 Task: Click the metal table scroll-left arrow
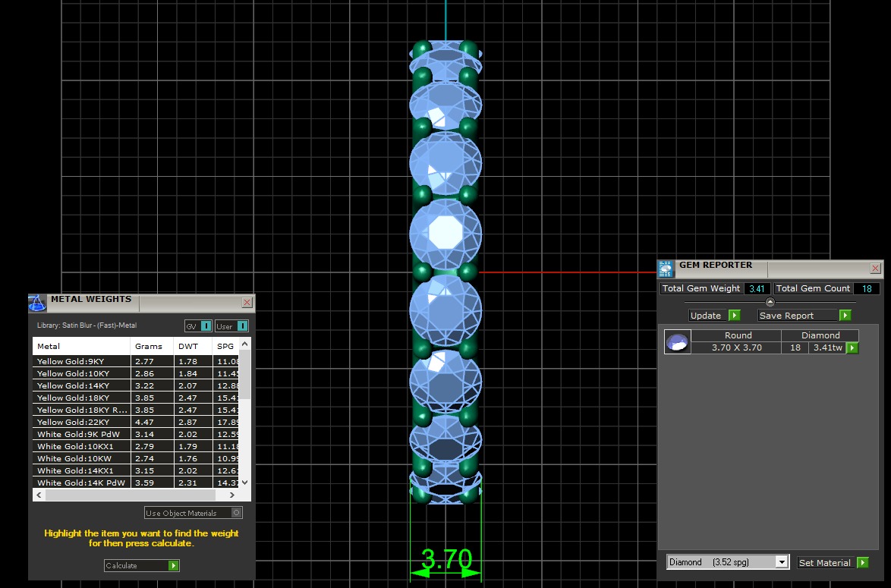point(39,495)
